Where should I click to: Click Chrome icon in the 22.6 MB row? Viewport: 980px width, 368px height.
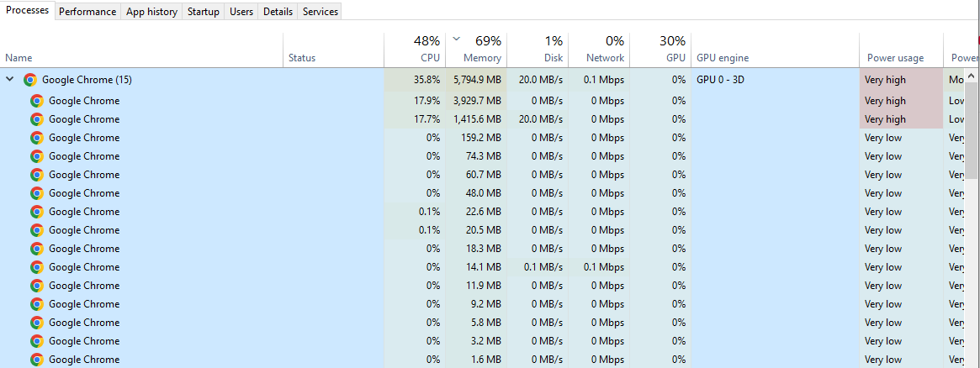pos(37,212)
